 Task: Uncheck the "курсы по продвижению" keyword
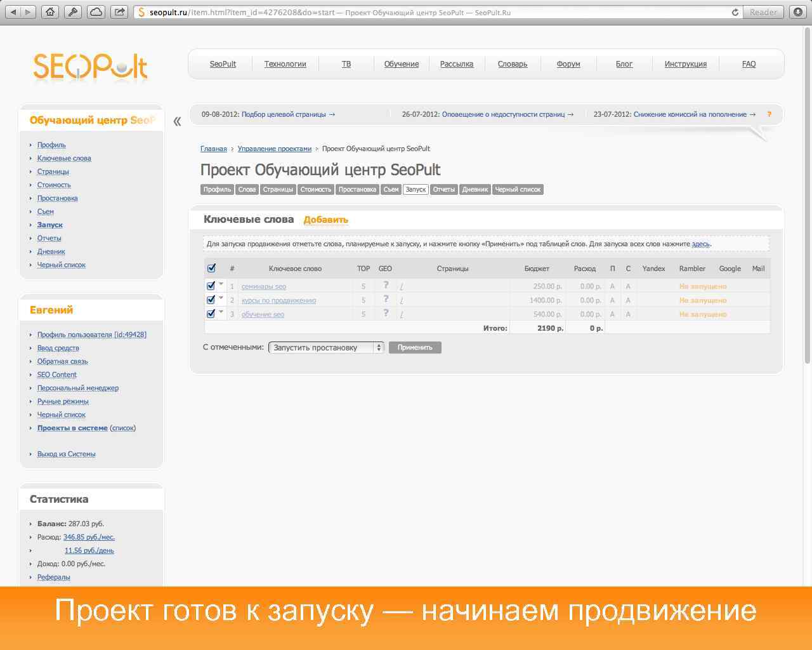click(211, 299)
